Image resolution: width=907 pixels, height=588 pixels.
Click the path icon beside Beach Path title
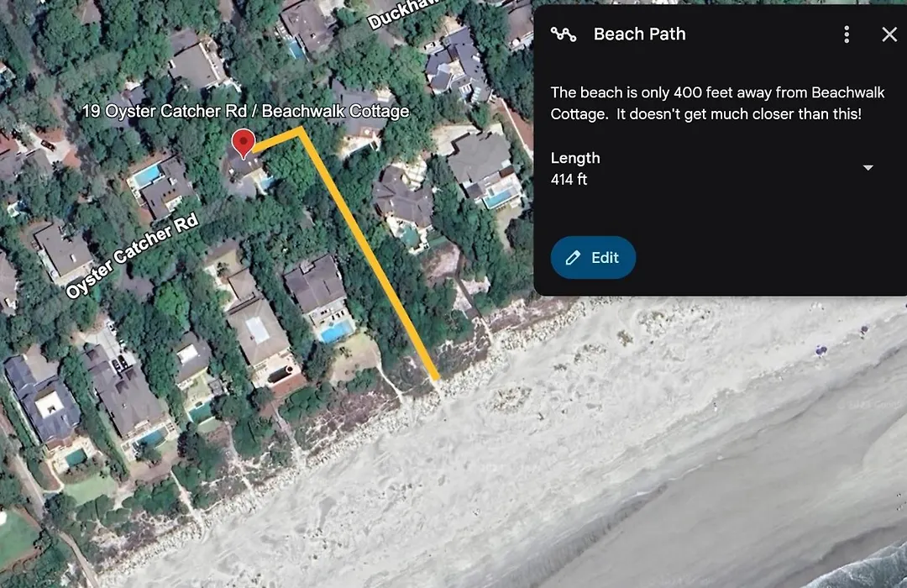coord(563,34)
